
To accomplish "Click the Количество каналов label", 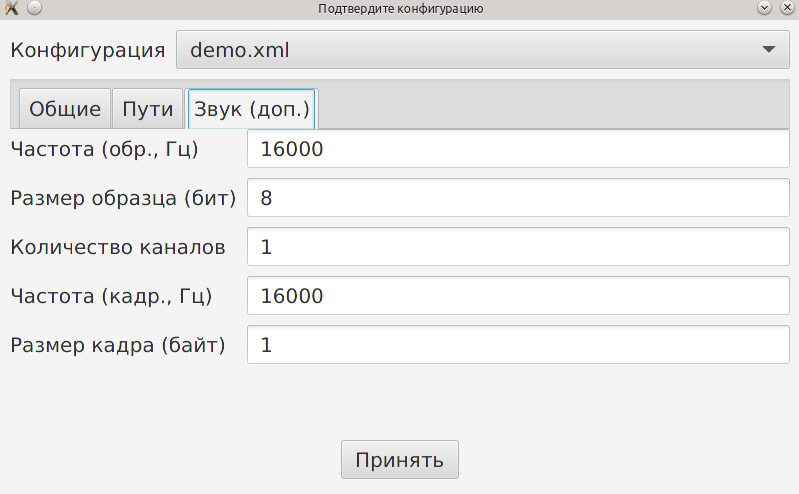I will click(118, 247).
